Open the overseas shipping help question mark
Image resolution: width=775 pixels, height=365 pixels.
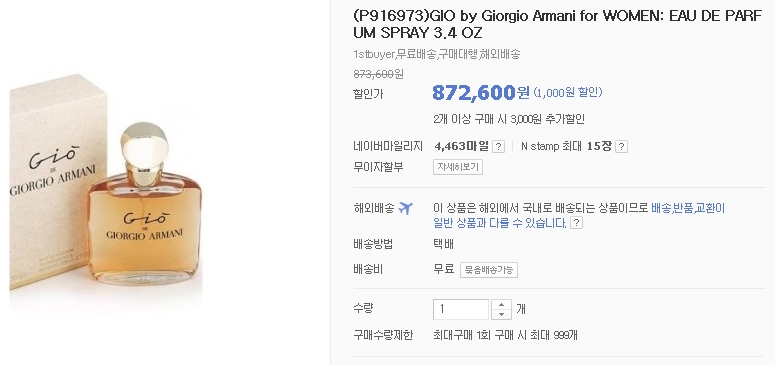pos(577,223)
